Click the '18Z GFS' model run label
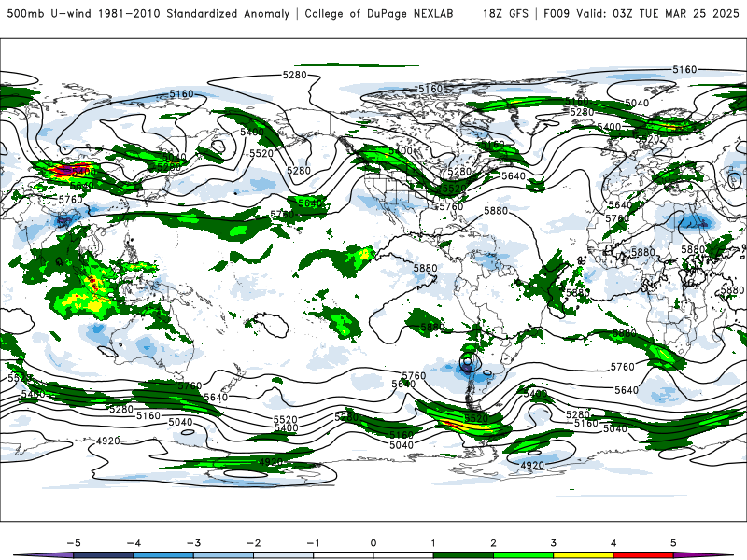 (x=505, y=14)
